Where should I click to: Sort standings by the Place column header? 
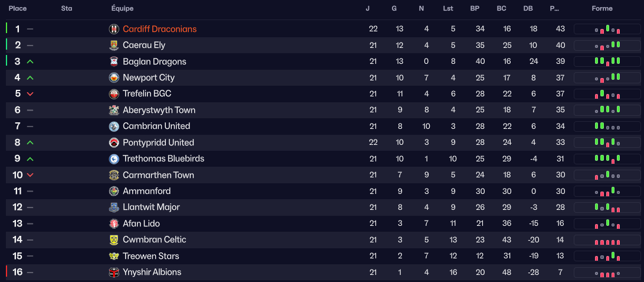(x=18, y=9)
